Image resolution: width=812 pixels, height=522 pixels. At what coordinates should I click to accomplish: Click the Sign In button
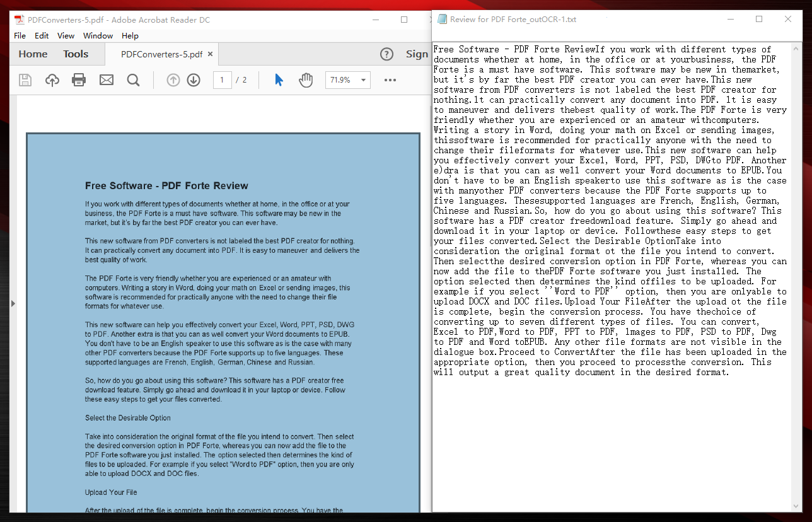click(x=417, y=54)
